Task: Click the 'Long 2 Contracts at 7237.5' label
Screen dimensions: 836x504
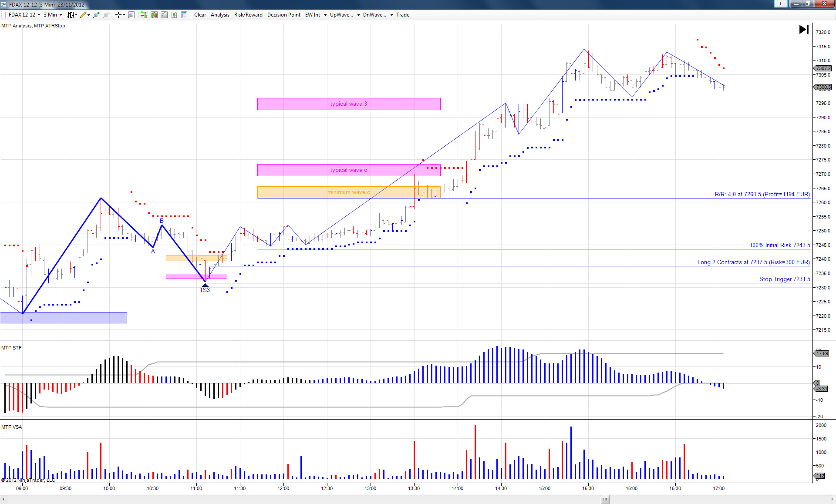Action: click(x=754, y=262)
